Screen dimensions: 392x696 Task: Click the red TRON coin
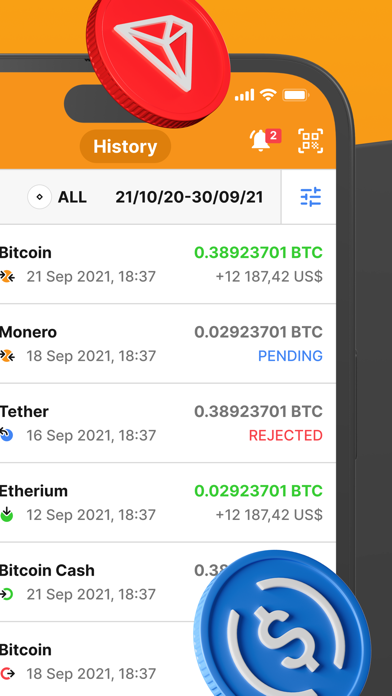[159, 62]
